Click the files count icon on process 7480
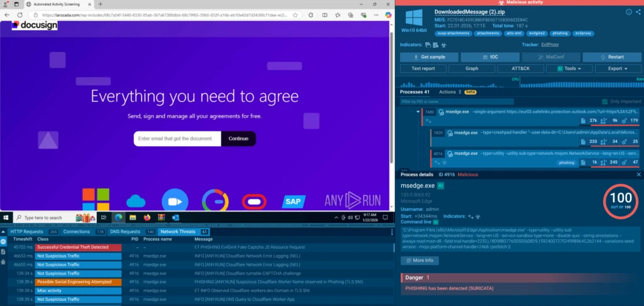644x306 pixels. point(583,120)
